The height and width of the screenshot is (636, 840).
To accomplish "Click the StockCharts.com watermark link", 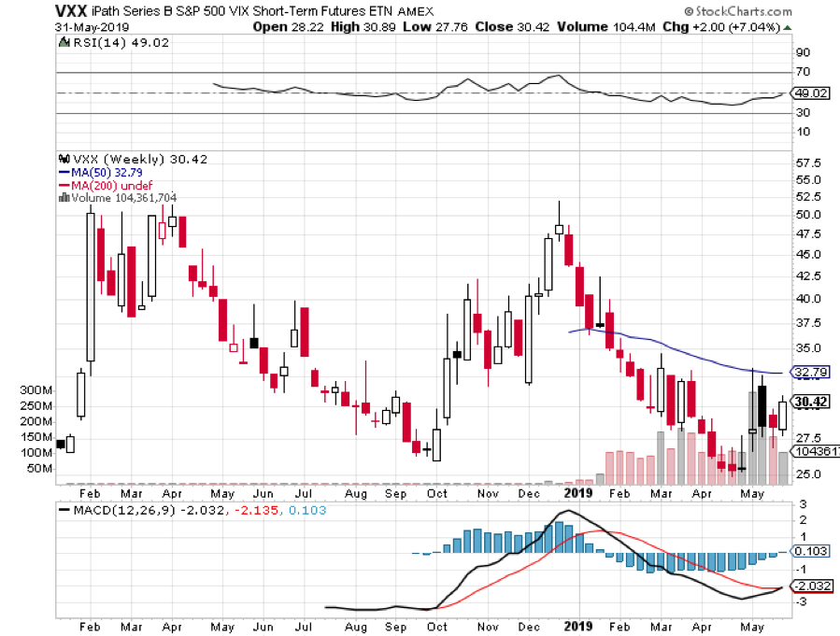I will click(x=737, y=11).
